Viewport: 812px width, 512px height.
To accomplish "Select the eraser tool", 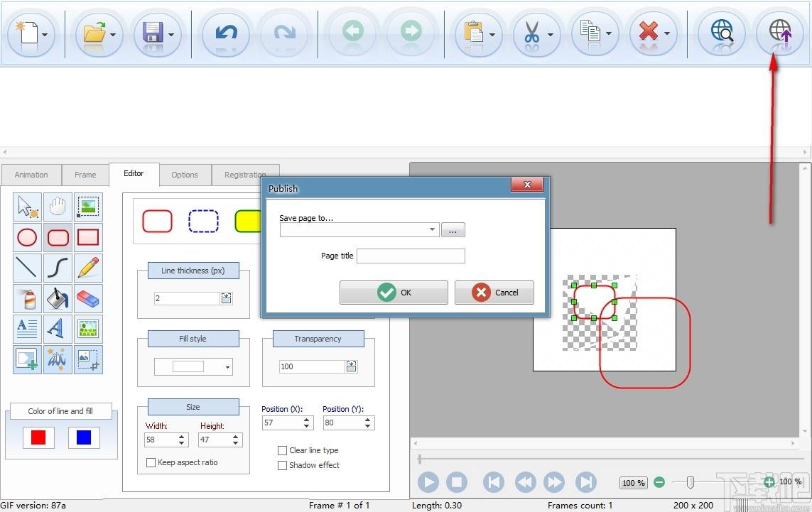I will tap(88, 299).
